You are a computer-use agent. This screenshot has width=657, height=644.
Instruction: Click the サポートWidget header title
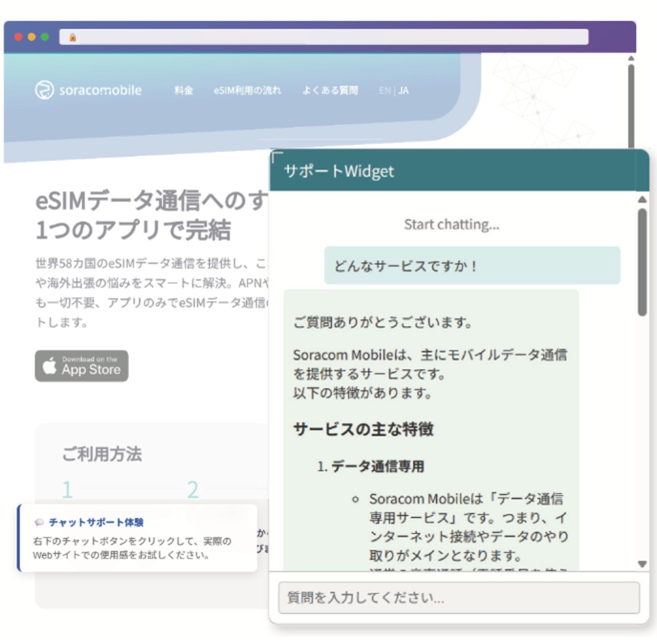click(339, 171)
